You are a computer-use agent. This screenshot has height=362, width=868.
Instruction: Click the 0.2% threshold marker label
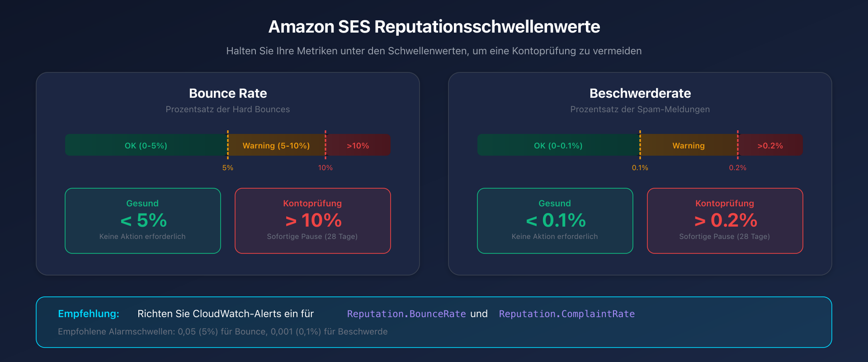coord(737,168)
